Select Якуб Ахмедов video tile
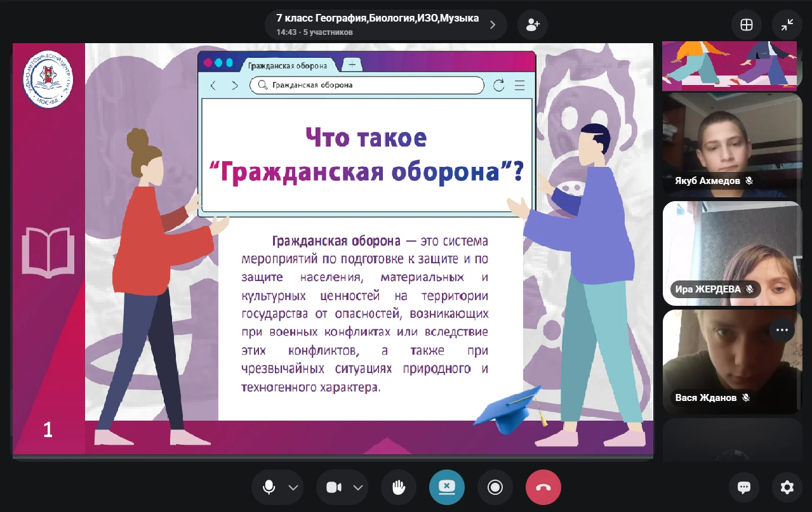Viewport: 812px width, 512px height. point(732,145)
